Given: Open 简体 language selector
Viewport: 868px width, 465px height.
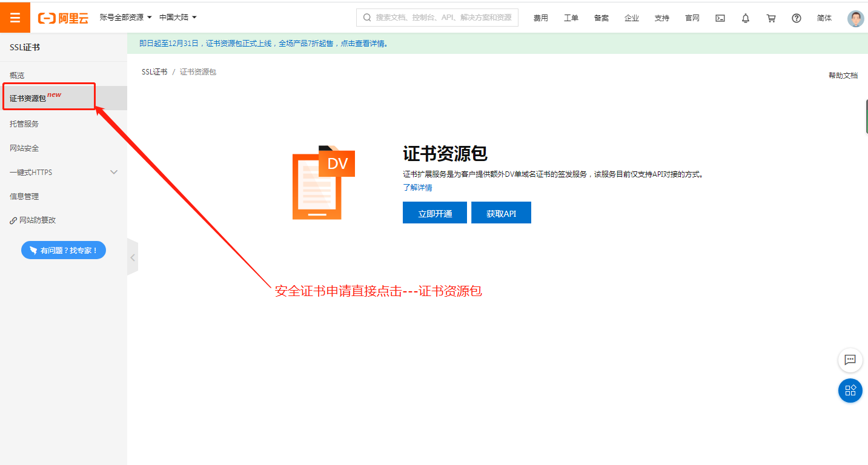Looking at the screenshot, I should click(824, 18).
